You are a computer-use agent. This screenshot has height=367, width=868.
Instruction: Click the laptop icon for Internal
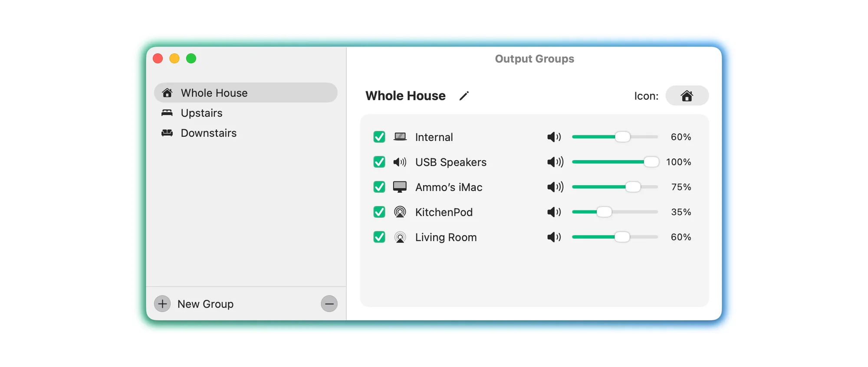tap(400, 137)
